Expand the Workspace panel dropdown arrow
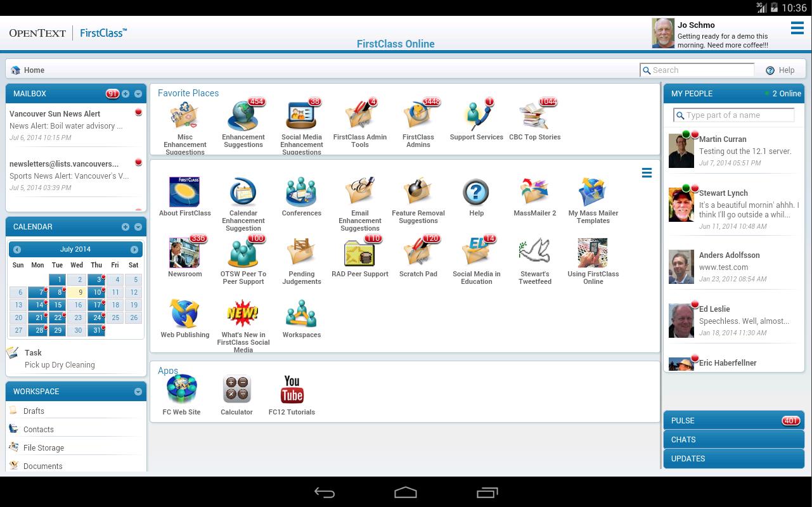The height and width of the screenshot is (507, 812). tap(138, 392)
